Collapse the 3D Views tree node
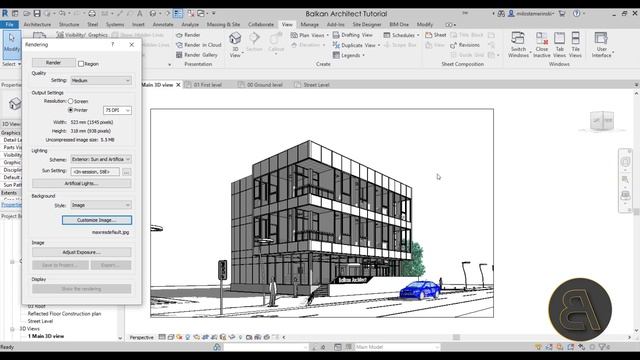The image size is (640, 360). click(12, 329)
